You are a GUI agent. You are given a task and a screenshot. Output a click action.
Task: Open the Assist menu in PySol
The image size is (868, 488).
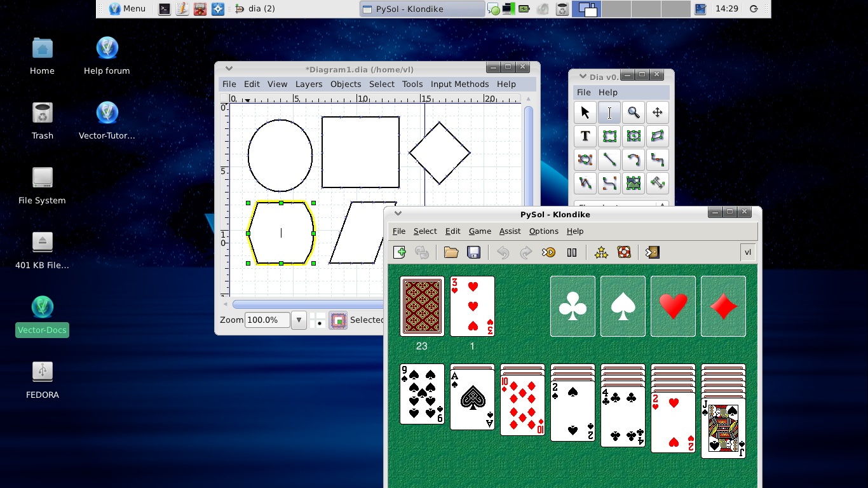click(x=510, y=231)
